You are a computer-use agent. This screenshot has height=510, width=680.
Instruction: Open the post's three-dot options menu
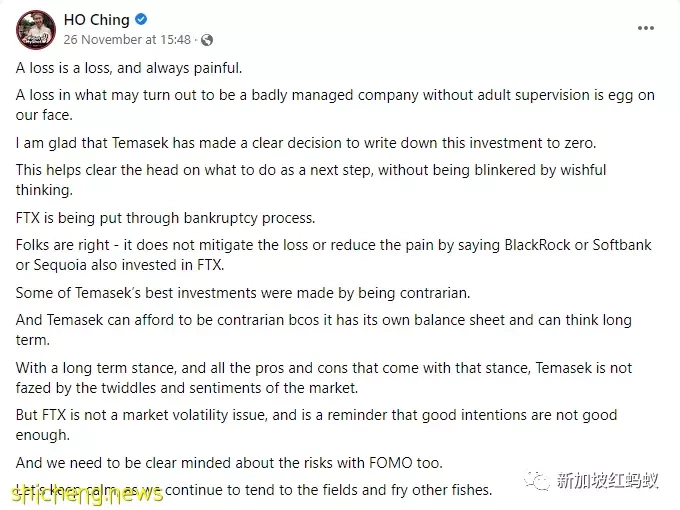[x=645, y=28]
